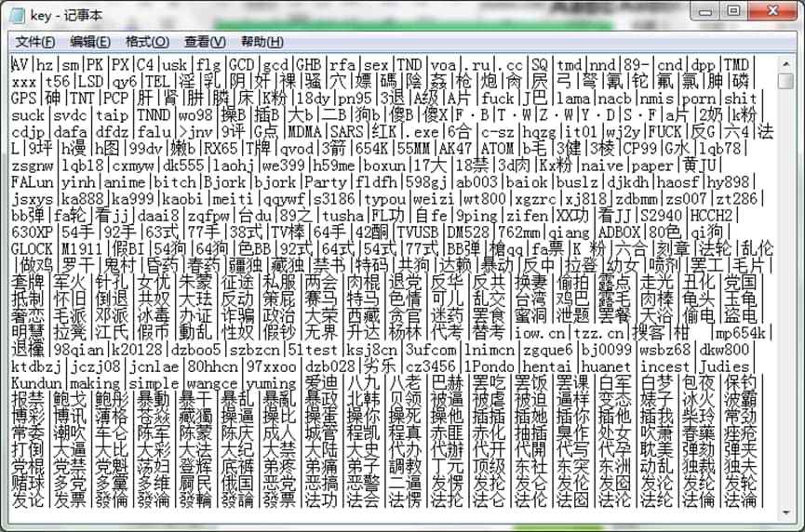Click the vertical scrollbar down arrow
Viewport: 805px width, 532px height.
tap(785, 512)
